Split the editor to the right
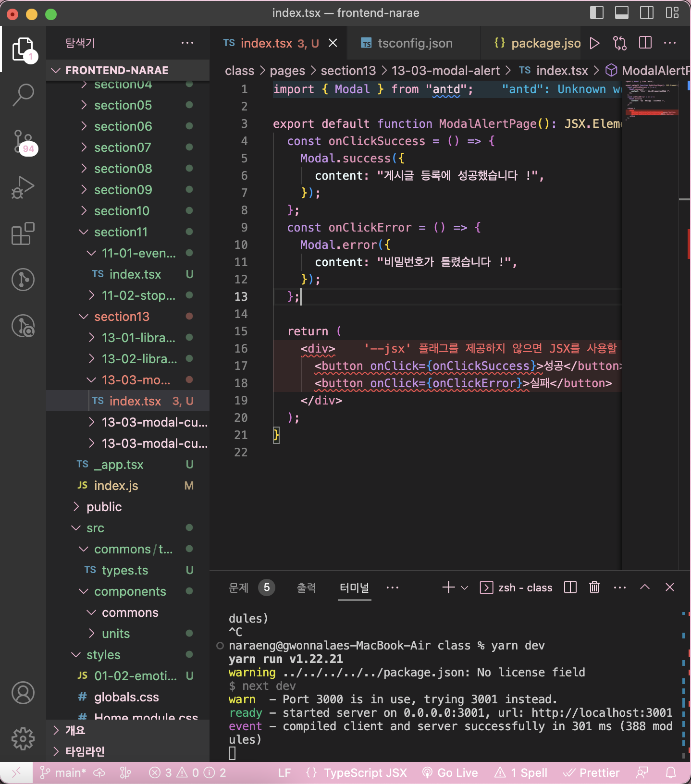This screenshot has width=691, height=784. point(645,43)
